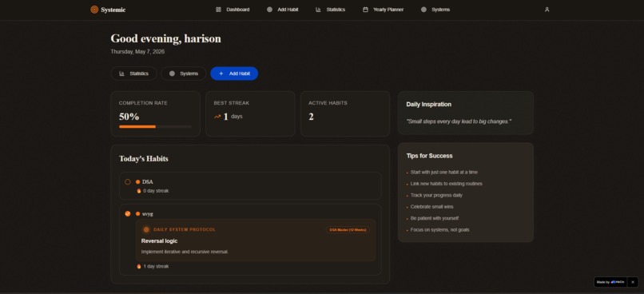Click the Statistics chart icon in navbar
Screen dimensions: 644x294
(x=318, y=10)
